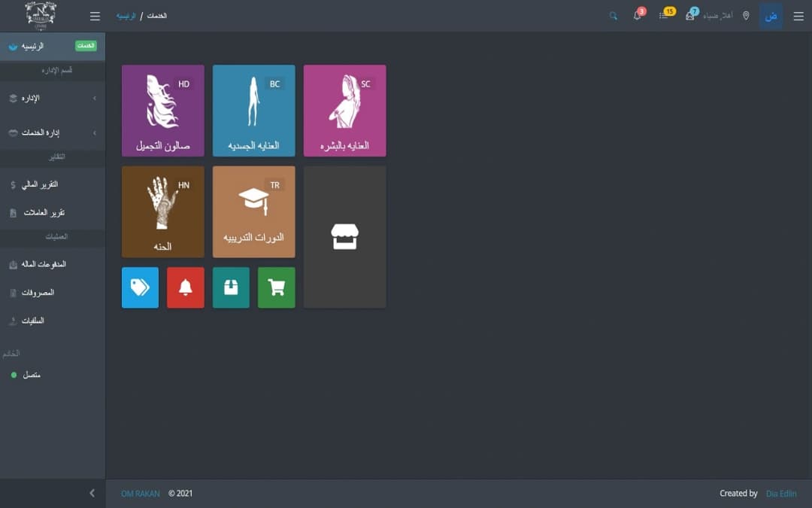The height and width of the screenshot is (508, 812).
Task: Open notifications bell with badge 3
Action: 637,16
